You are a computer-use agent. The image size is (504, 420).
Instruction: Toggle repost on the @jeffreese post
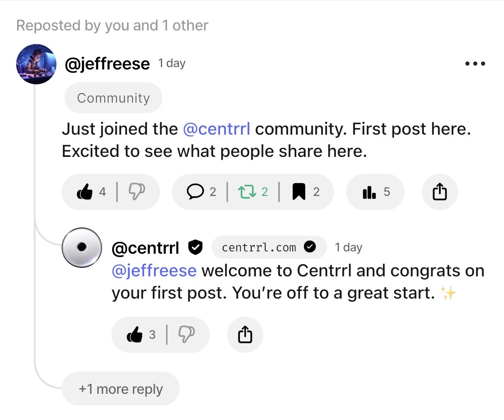pos(247,192)
